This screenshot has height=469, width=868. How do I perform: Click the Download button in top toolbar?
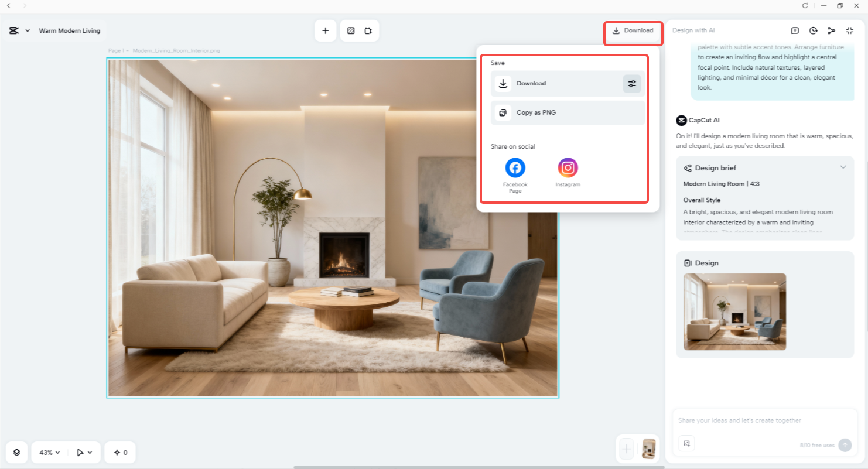(633, 30)
